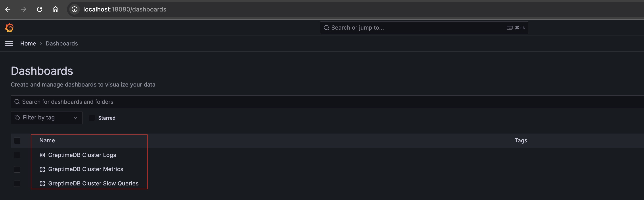Click the browser page info icon

(x=74, y=9)
